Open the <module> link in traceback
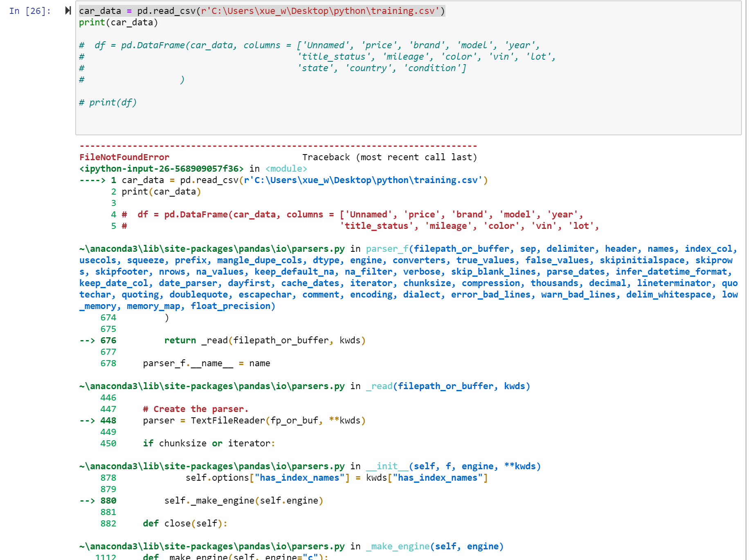The width and height of the screenshot is (755, 560). [x=286, y=168]
